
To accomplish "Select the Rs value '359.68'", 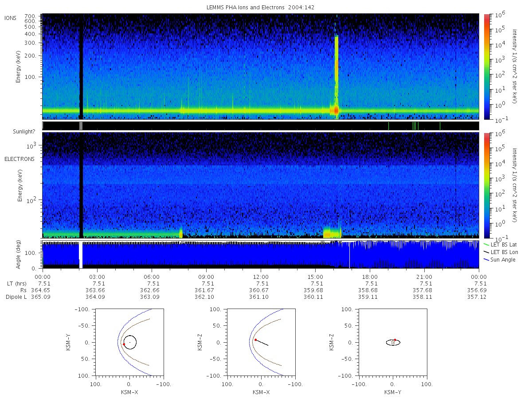I will [313, 290].
